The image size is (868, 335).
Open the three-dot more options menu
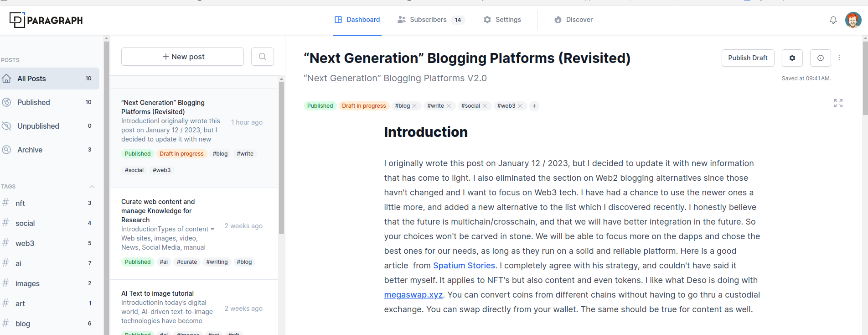[839, 58]
